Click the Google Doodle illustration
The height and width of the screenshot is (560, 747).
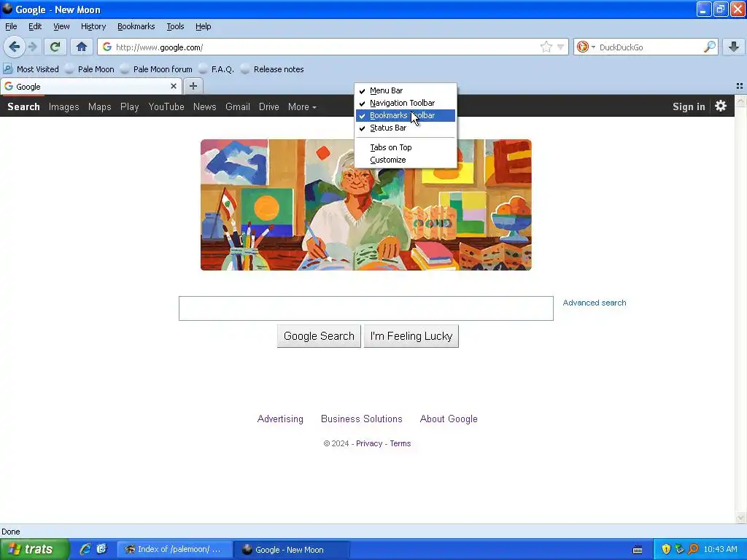click(366, 205)
